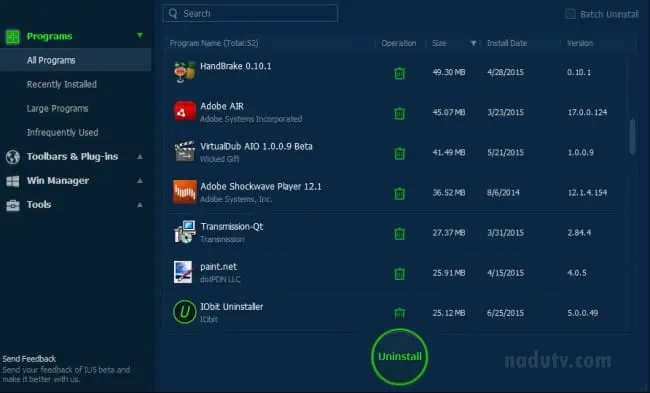Open Recently Installed list
650x393 pixels.
(x=62, y=85)
